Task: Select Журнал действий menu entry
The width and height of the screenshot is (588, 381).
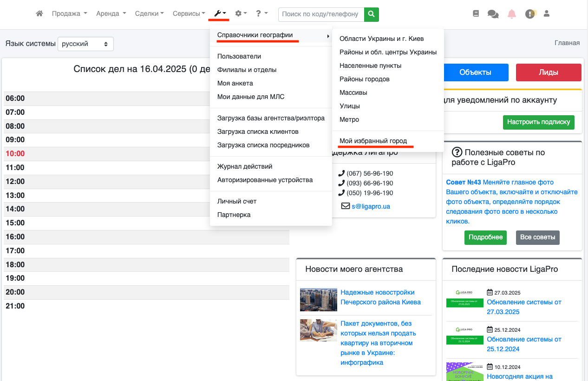Action: (x=245, y=166)
